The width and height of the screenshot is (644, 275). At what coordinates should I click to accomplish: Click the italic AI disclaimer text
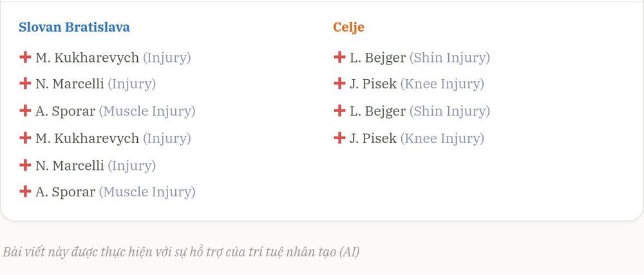(x=181, y=252)
